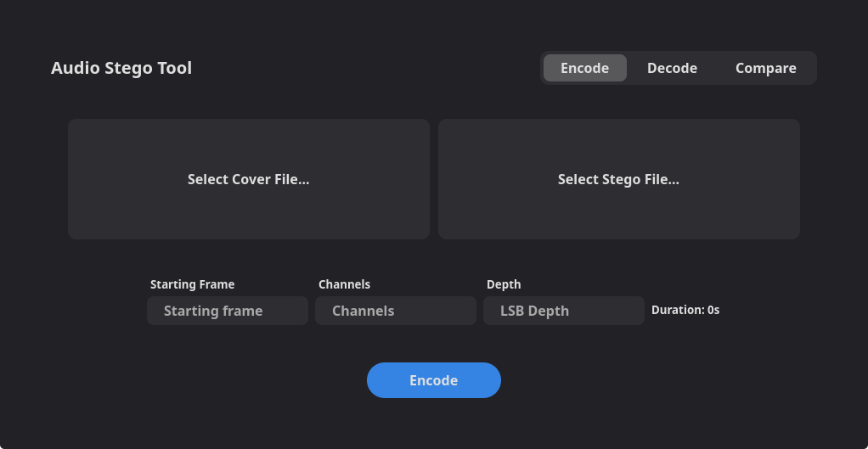Click the "Starting frame" placeholder text
Screen dimensions: 868x449
(213, 311)
